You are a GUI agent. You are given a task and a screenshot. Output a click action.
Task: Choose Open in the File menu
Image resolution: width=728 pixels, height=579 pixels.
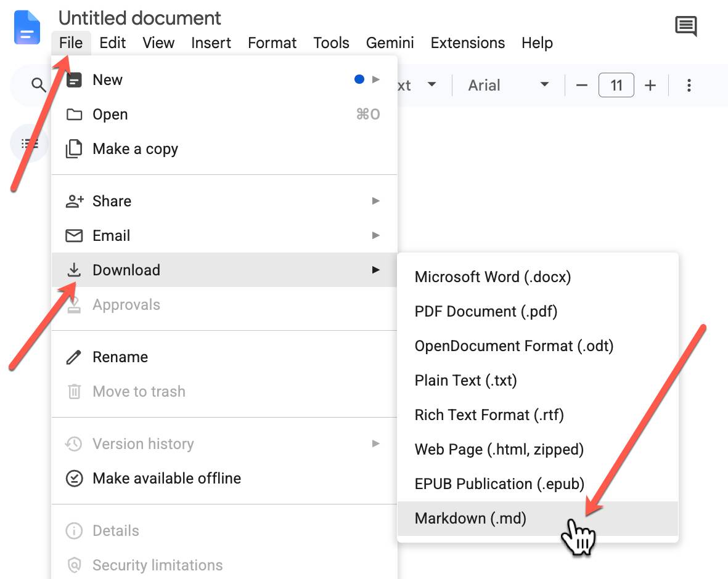(x=224, y=114)
